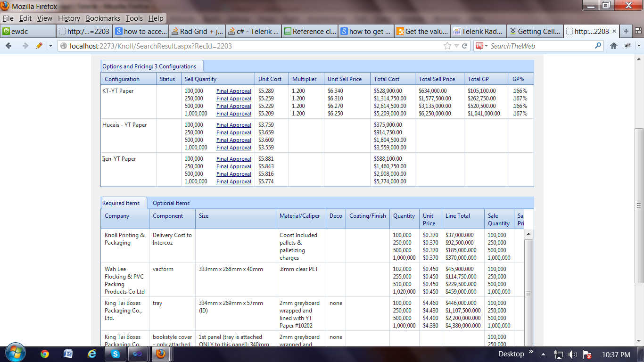644x362 pixels.
Task: Click the forward navigation arrow
Action: [25, 46]
